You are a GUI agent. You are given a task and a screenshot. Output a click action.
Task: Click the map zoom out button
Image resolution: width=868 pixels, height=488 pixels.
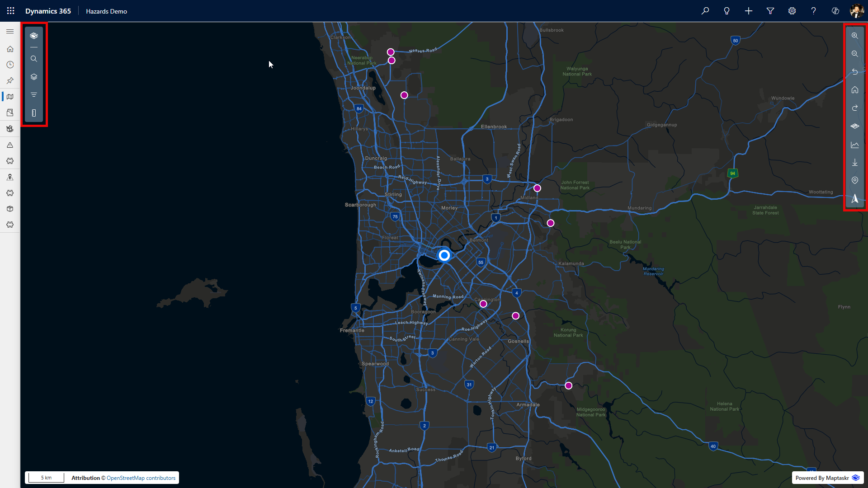pos(854,54)
